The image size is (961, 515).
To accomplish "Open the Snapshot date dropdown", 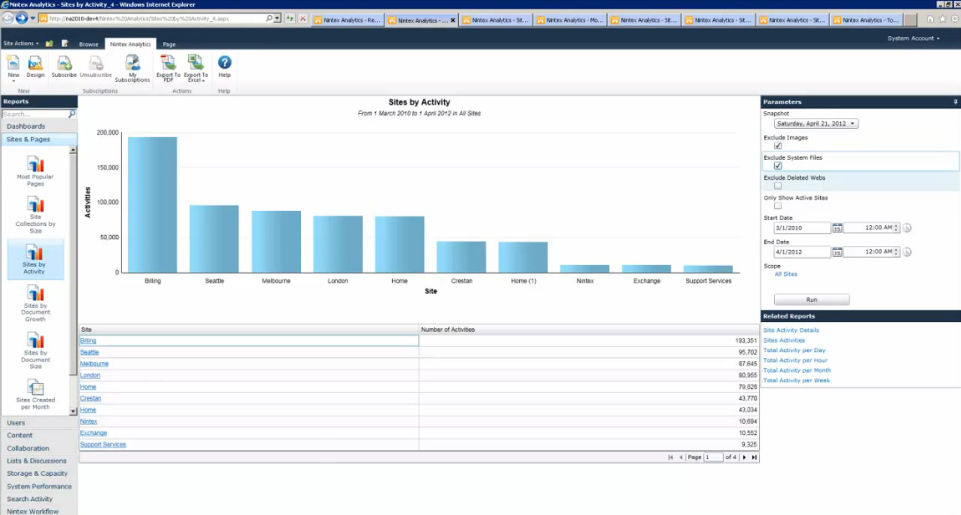I will pos(816,124).
